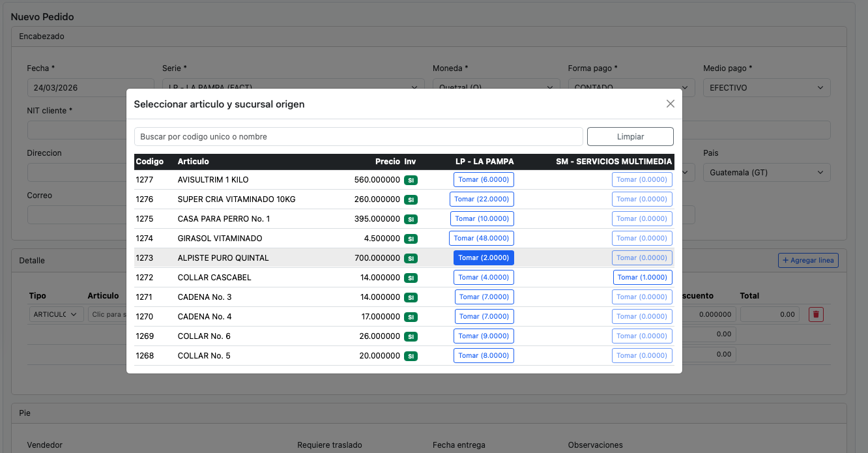
Task: Click the red trash delete line icon
Action: (816, 314)
